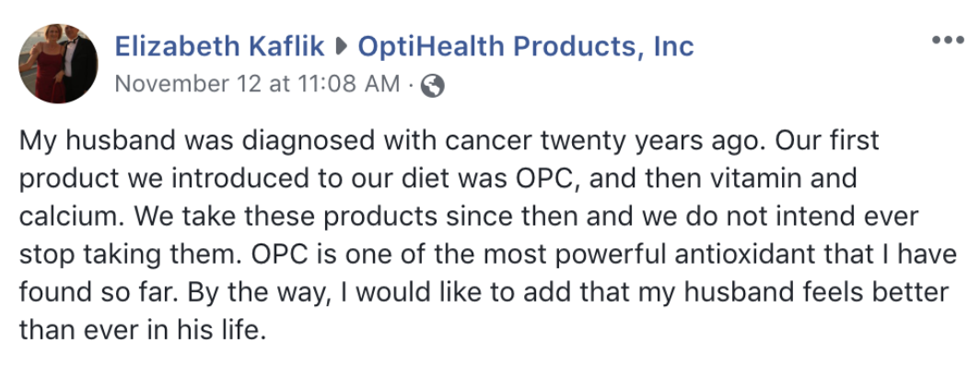Viewport: 980px width, 367px height.
Task: Open the November 12 at 11:08 AM timestamp
Action: click(258, 84)
